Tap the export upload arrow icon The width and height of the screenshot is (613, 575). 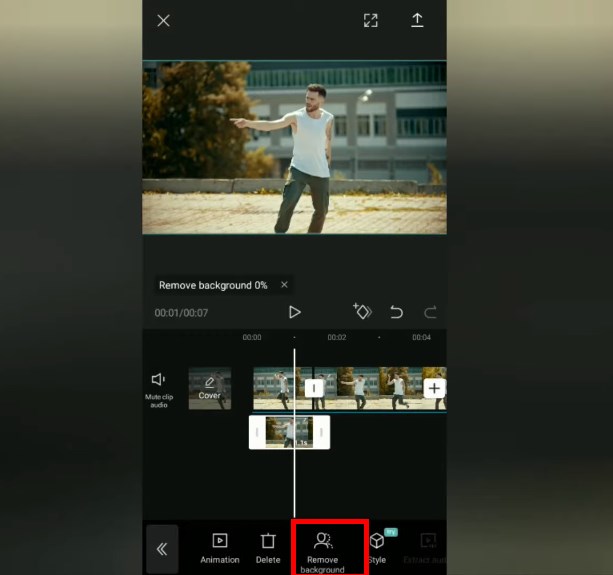click(x=417, y=20)
